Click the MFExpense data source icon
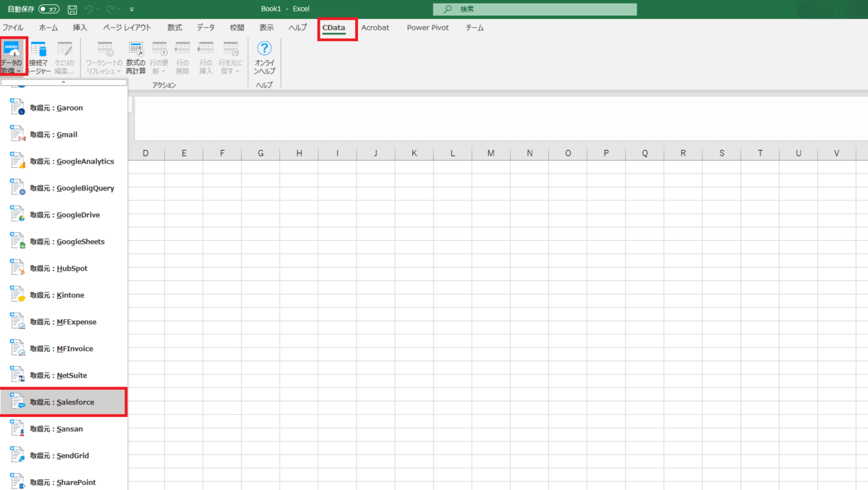Viewport: 868px width, 490px height. point(17,322)
